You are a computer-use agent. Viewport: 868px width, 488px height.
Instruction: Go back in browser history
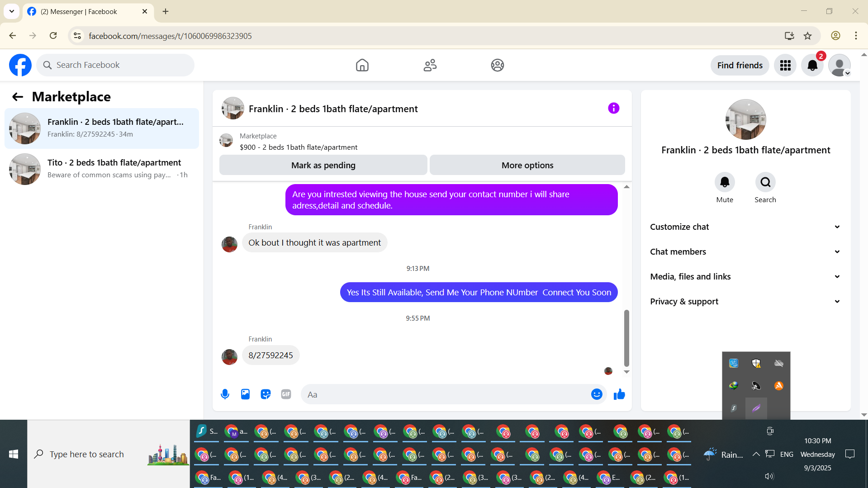(x=13, y=36)
